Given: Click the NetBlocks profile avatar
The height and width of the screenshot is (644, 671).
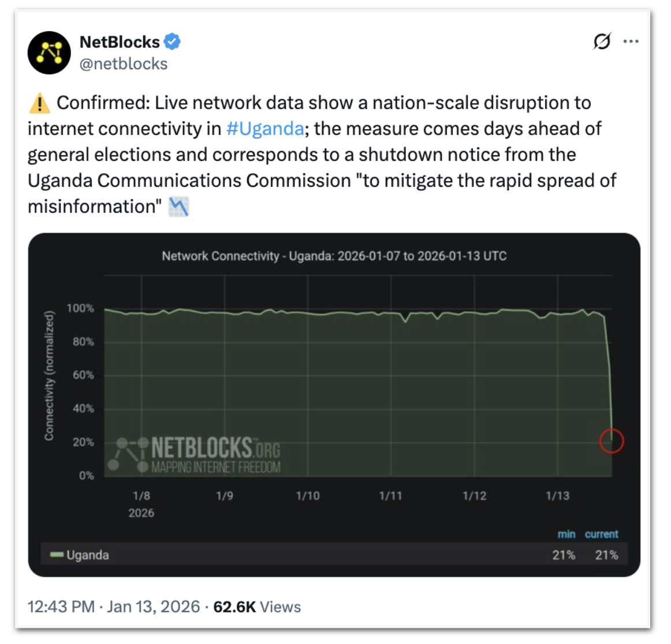Looking at the screenshot, I should click(49, 53).
